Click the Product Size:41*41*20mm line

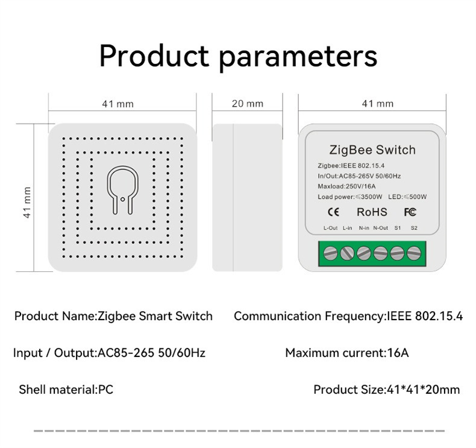tap(386, 390)
